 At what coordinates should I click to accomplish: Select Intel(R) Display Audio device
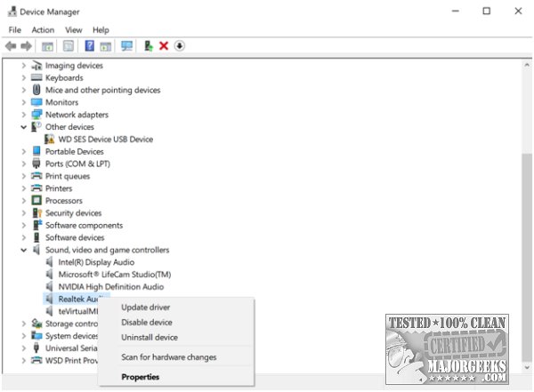pos(96,262)
